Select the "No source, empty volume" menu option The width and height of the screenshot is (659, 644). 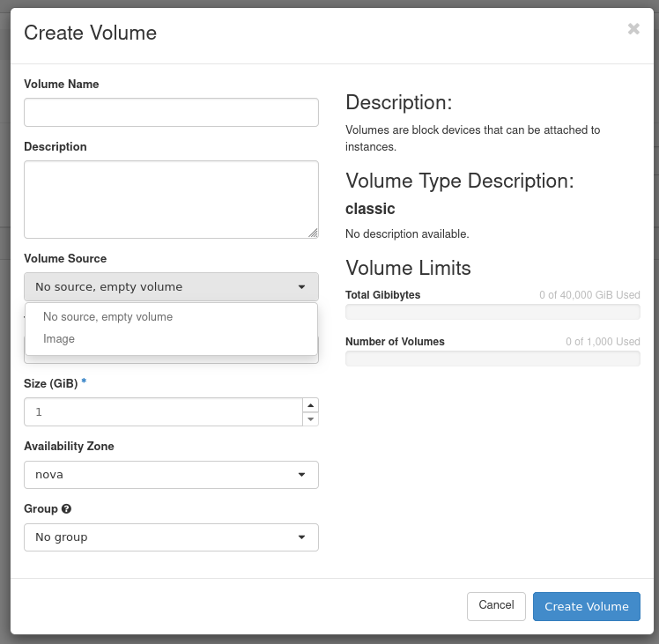(107, 317)
